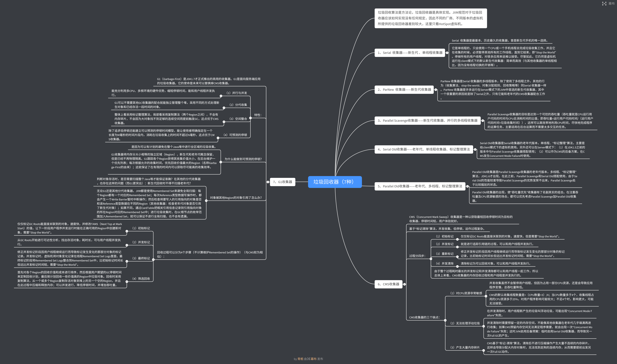Collapse the 特性 branch circle
Image resolution: width=617 pixels, height=364 pixels.
(250, 118)
